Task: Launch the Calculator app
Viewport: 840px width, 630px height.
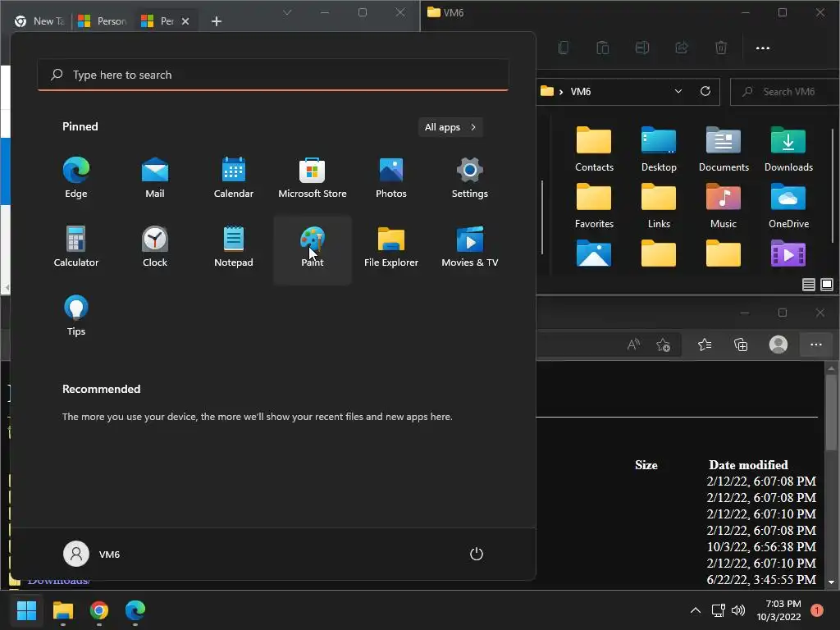Action: [x=76, y=247]
